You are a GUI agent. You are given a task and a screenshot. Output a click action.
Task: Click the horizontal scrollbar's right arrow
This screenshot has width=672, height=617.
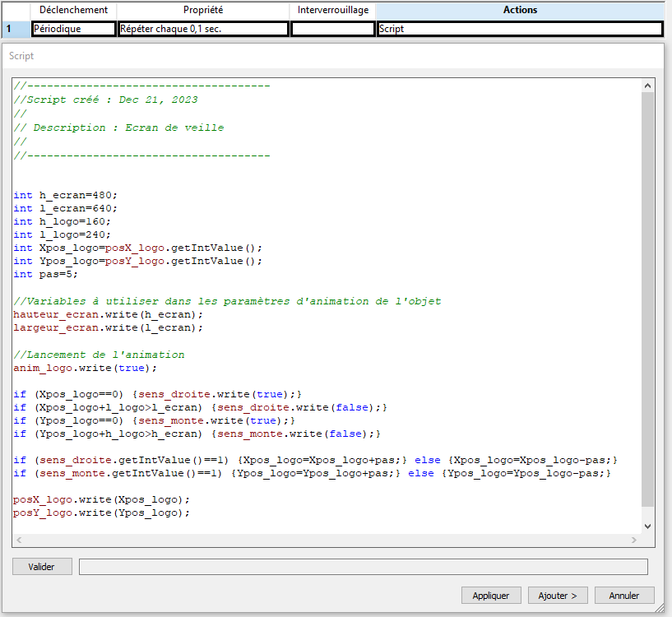coord(634,540)
